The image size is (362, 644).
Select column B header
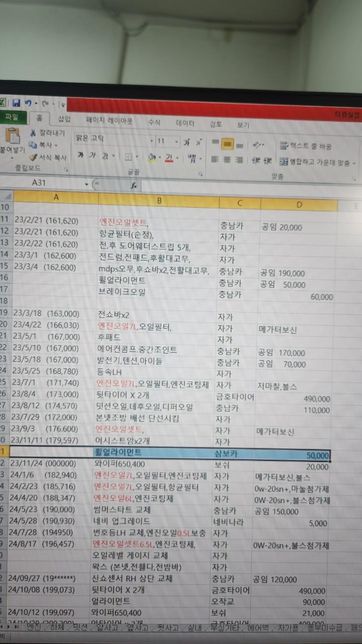point(159,200)
